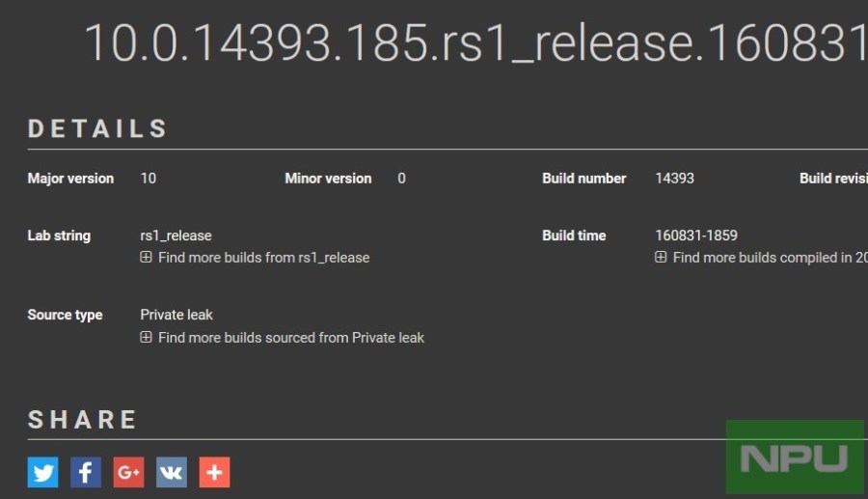Screen dimensions: 868x499
Task: Click the Source type value Private leak
Action: 176,315
